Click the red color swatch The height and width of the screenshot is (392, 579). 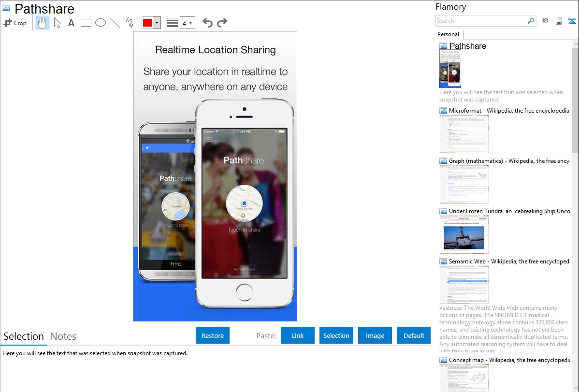(x=147, y=23)
